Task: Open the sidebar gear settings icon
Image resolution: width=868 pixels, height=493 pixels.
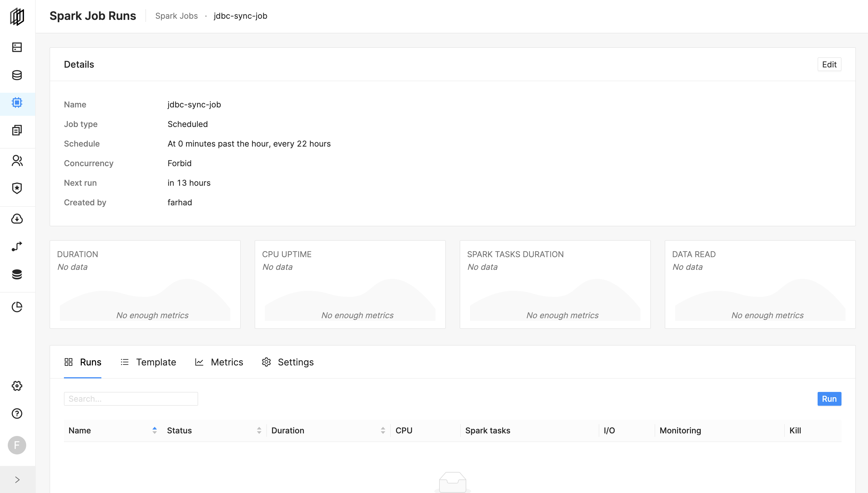Action: [17, 386]
